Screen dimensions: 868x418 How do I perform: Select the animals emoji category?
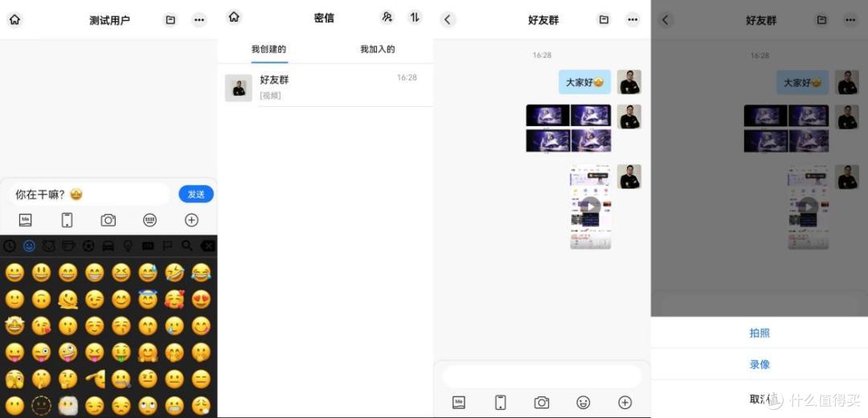coord(49,246)
